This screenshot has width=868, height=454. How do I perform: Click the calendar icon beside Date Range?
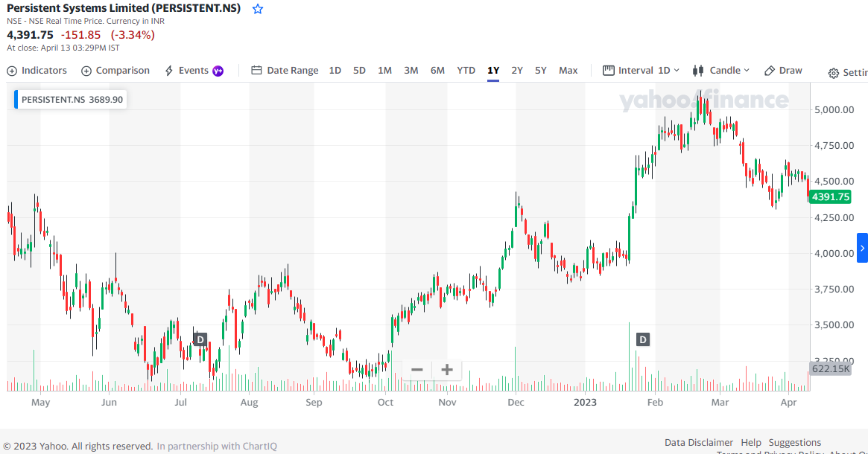(256, 70)
